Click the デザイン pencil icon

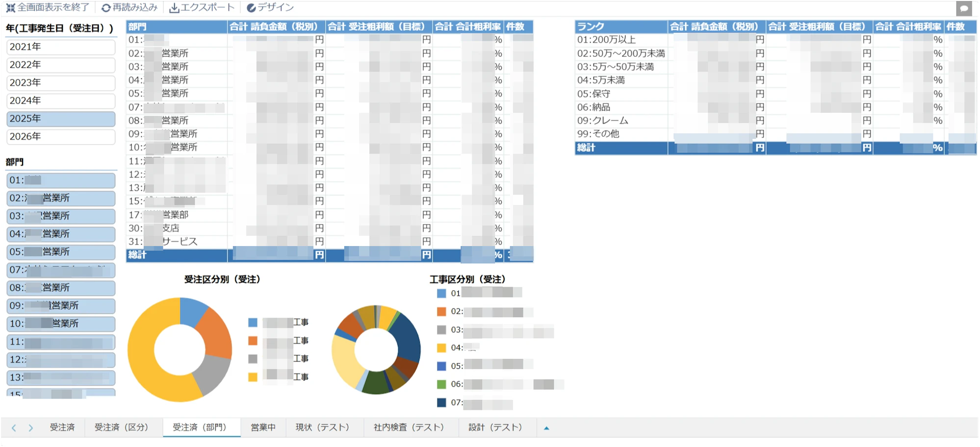coord(251,8)
